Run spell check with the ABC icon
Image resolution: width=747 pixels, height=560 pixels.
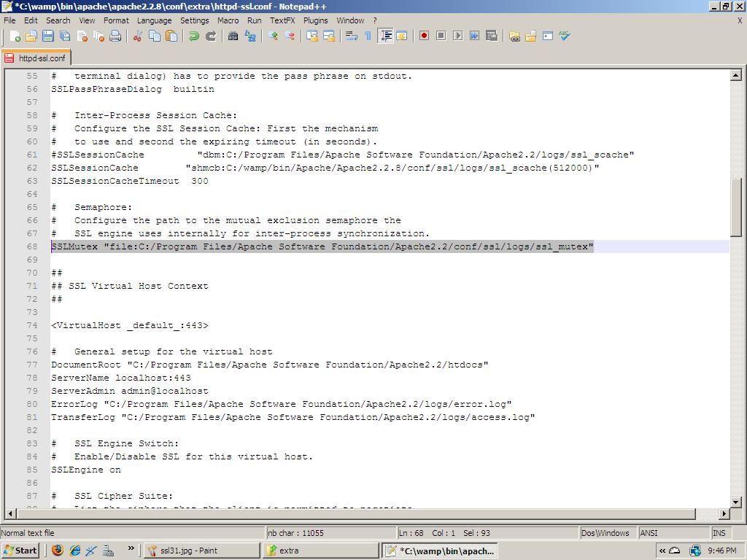(x=565, y=36)
